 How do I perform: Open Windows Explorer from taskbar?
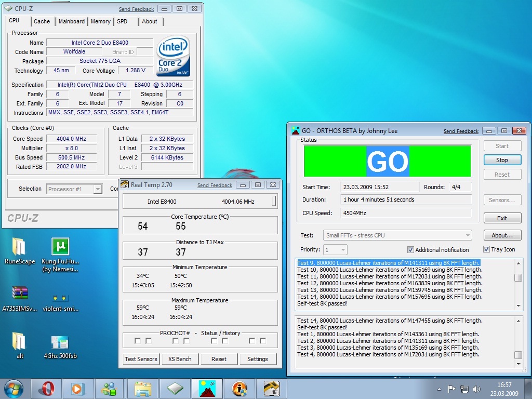[143, 389]
